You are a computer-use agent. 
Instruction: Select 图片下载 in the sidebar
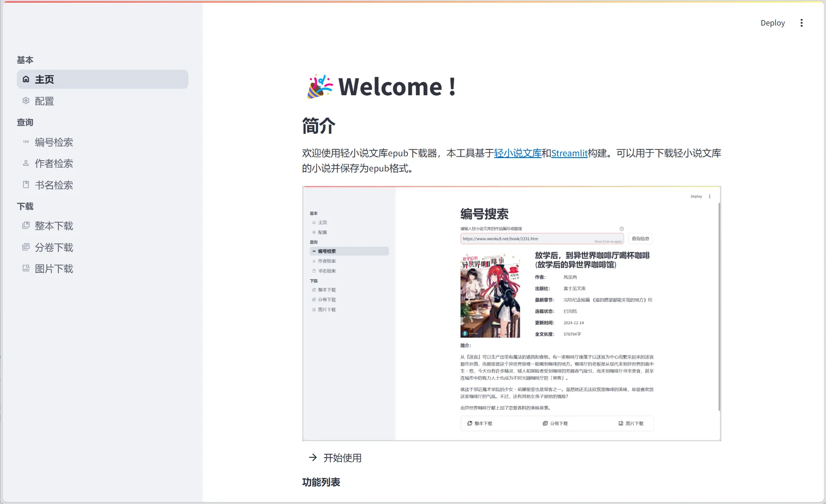pyautogui.click(x=103, y=268)
